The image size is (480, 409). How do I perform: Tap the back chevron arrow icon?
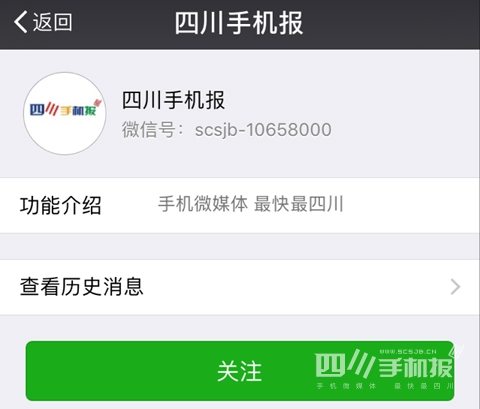point(21,22)
